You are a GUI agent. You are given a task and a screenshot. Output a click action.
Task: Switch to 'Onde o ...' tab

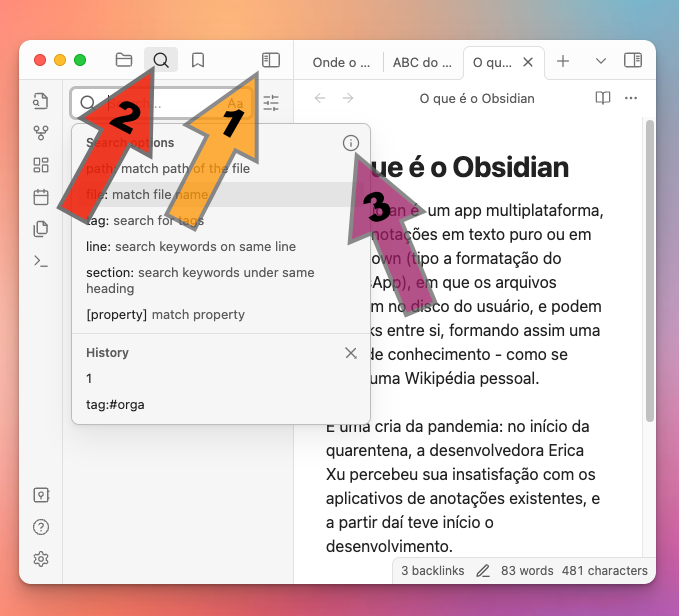(x=341, y=62)
